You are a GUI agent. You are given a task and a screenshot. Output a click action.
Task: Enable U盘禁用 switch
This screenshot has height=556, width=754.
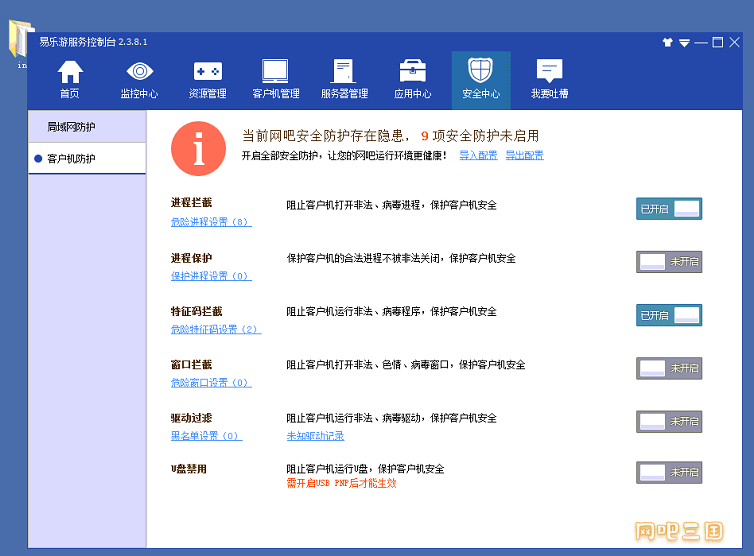coord(669,472)
